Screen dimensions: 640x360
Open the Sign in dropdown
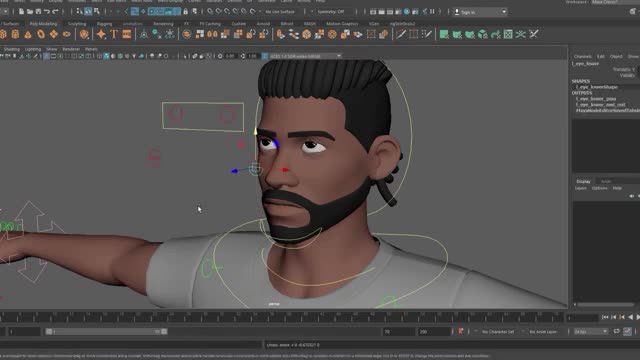click(x=480, y=12)
